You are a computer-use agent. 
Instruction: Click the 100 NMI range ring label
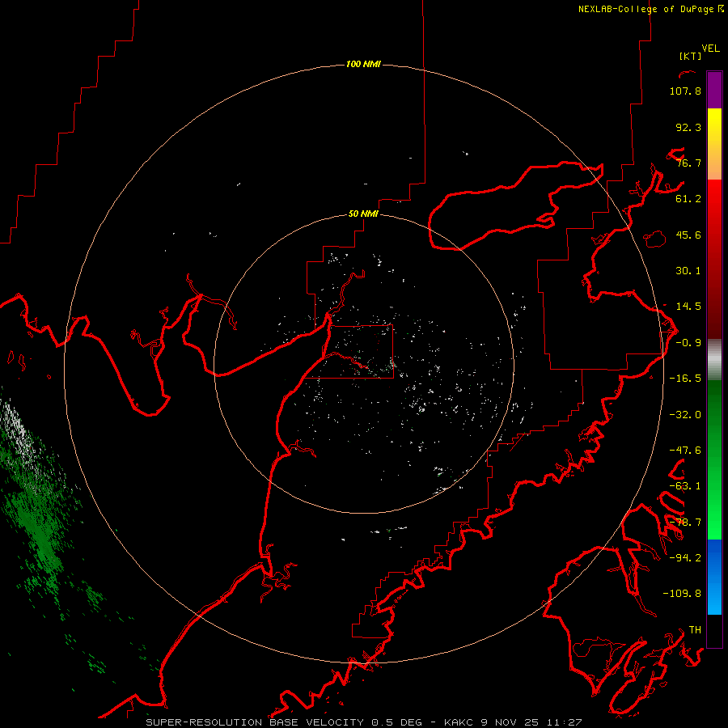363,64
